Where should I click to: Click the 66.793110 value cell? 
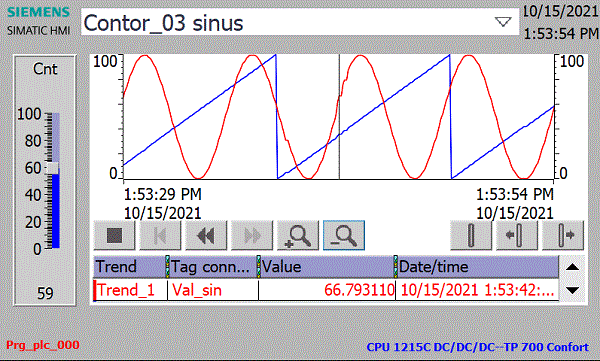pos(327,290)
